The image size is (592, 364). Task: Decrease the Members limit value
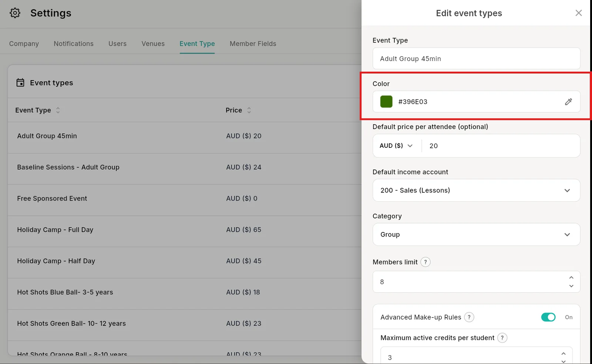pyautogui.click(x=571, y=286)
